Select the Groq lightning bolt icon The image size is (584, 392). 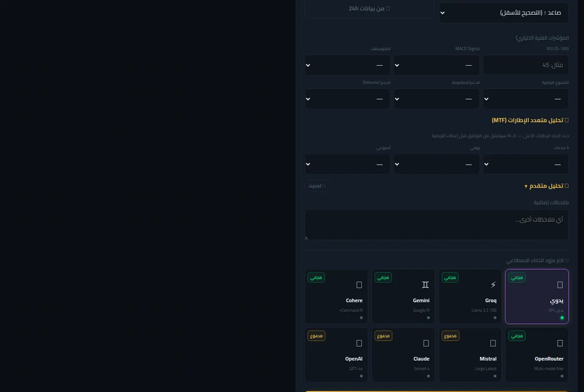click(x=493, y=285)
